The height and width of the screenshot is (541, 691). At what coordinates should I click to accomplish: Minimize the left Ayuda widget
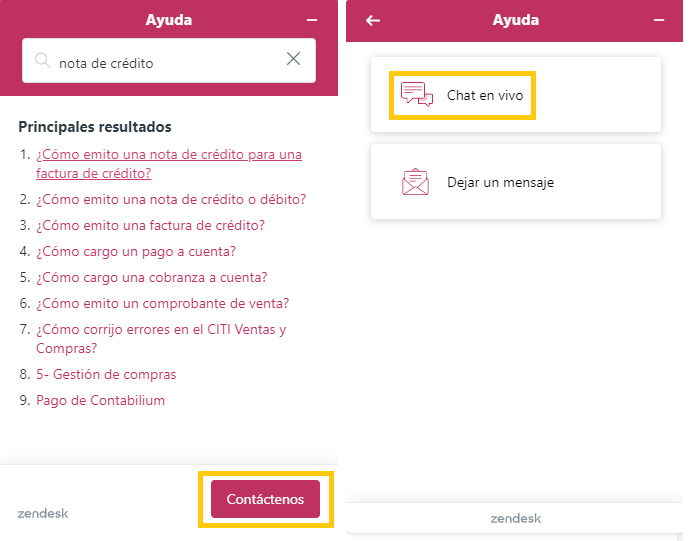[x=312, y=20]
